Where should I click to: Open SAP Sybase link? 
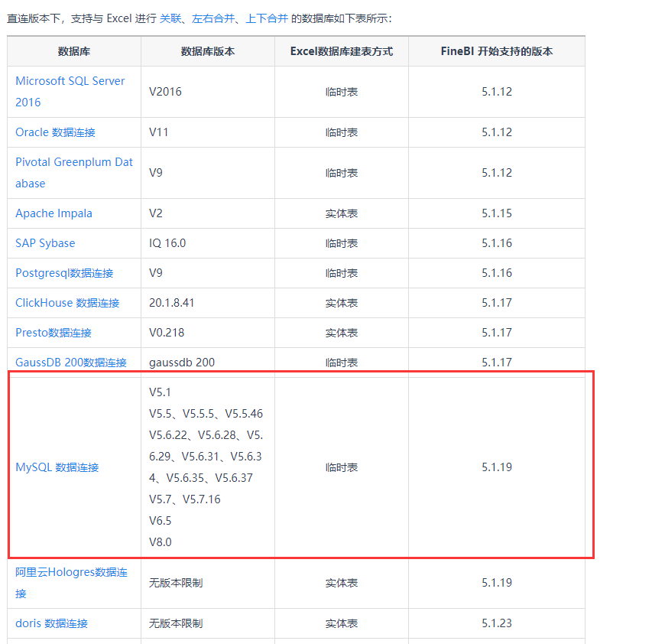(x=45, y=243)
